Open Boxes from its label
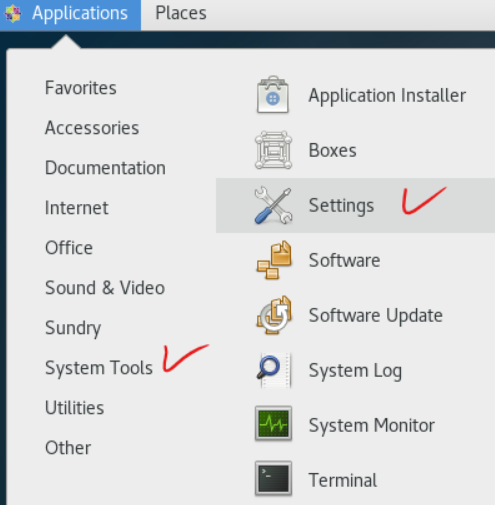Image resolution: width=495 pixels, height=505 pixels. click(332, 150)
